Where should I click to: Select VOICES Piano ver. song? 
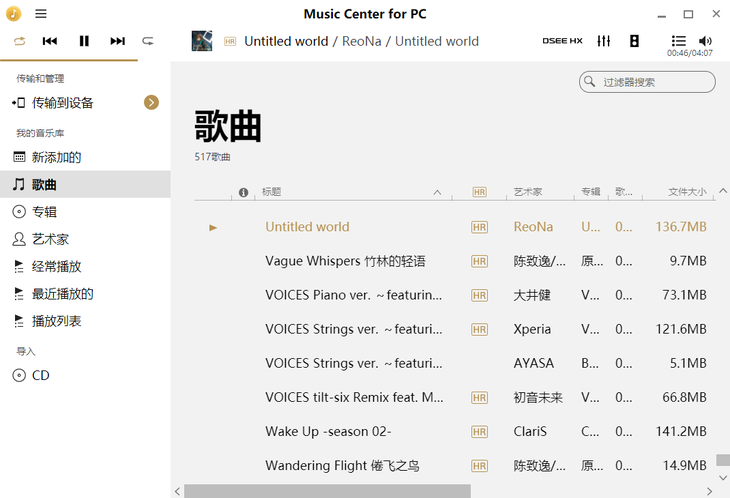[x=353, y=295]
